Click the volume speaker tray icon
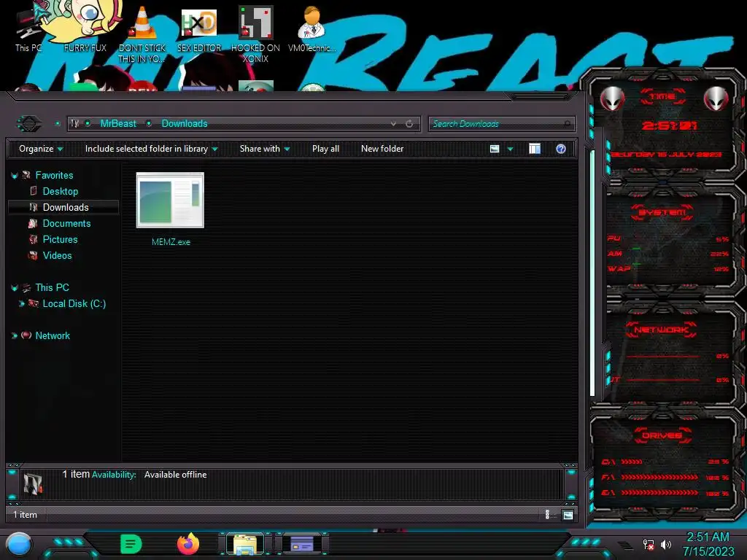 tap(665, 544)
